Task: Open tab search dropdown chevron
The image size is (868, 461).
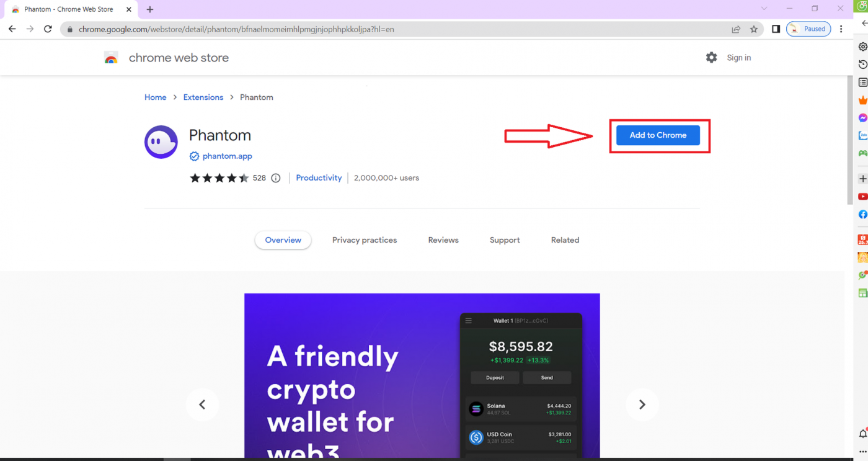Action: [764, 9]
